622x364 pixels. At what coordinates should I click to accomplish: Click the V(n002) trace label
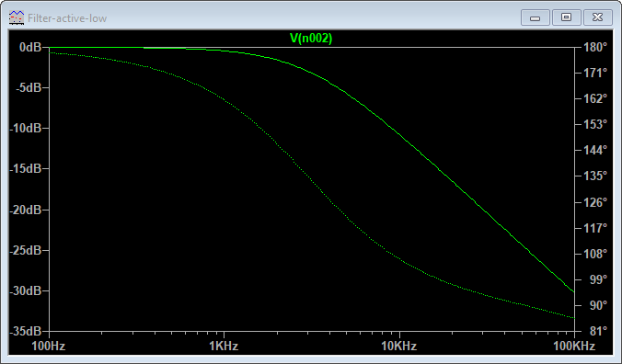(x=311, y=38)
